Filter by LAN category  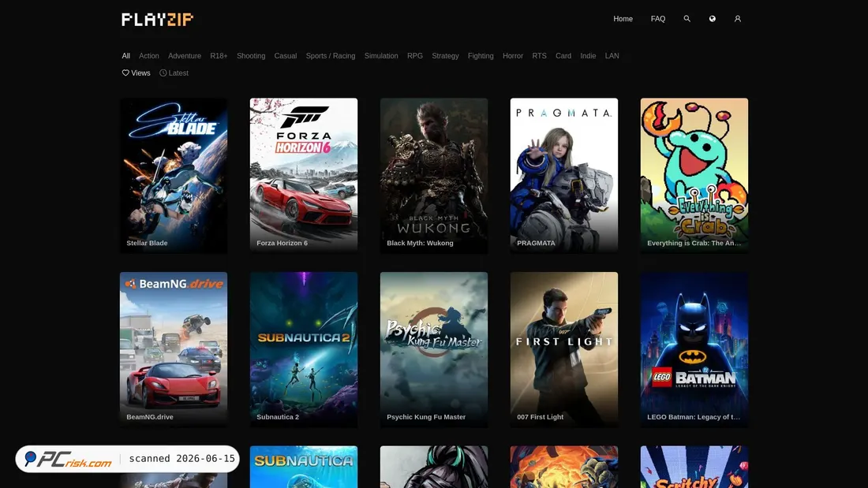[x=612, y=56]
